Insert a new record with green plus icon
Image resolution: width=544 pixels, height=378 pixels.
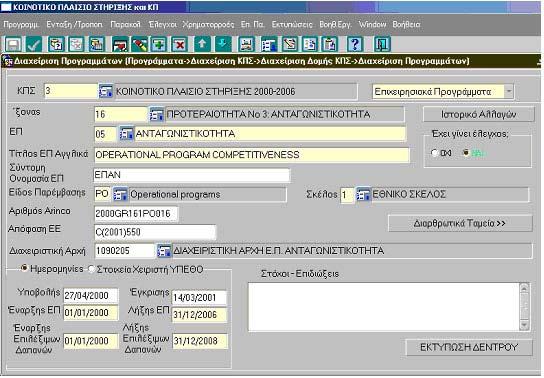click(159, 44)
